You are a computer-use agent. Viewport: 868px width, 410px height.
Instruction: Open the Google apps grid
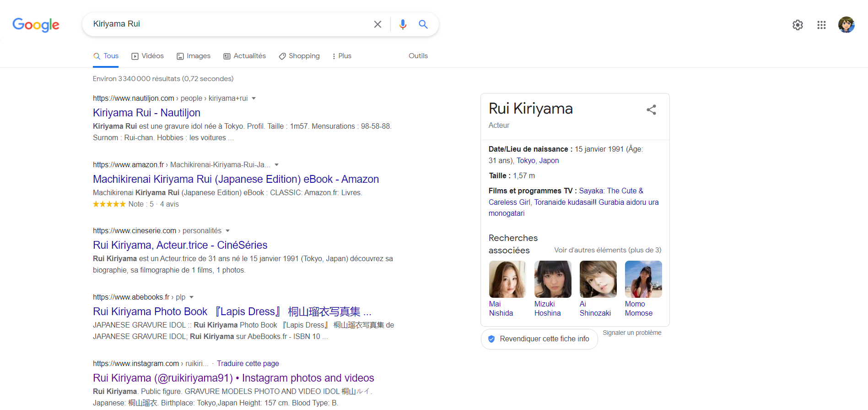821,25
